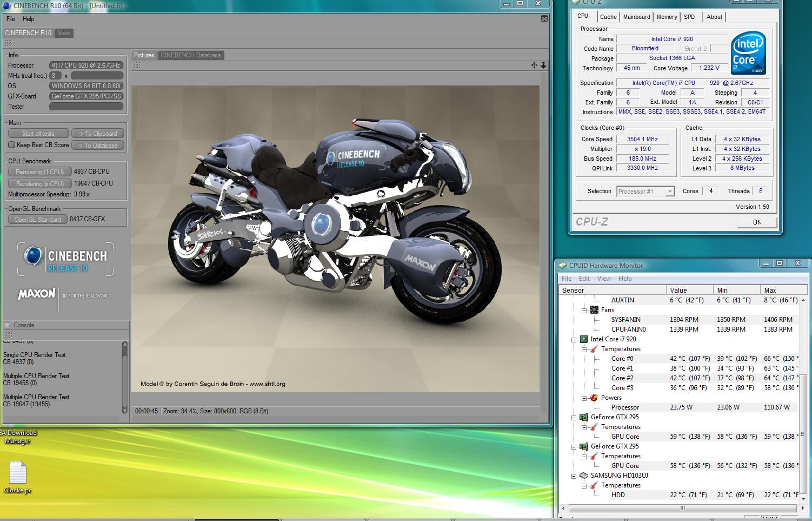Click the To Database button
Viewport: 812px width, 521px height.
pyautogui.click(x=98, y=146)
